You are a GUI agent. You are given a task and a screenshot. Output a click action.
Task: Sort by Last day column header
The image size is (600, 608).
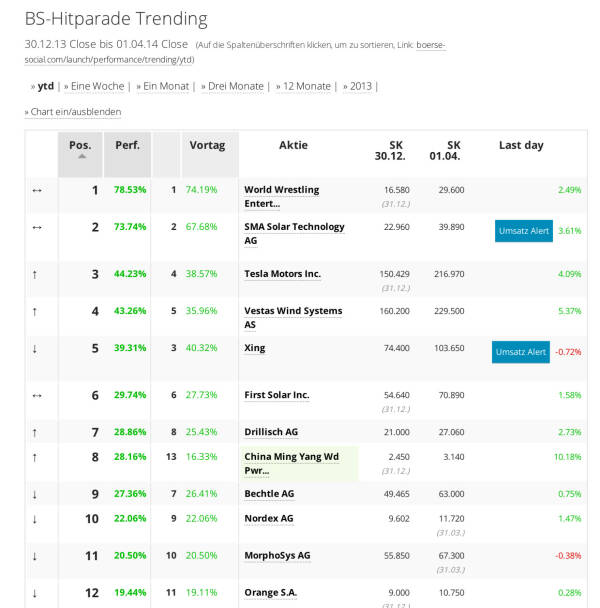(521, 145)
